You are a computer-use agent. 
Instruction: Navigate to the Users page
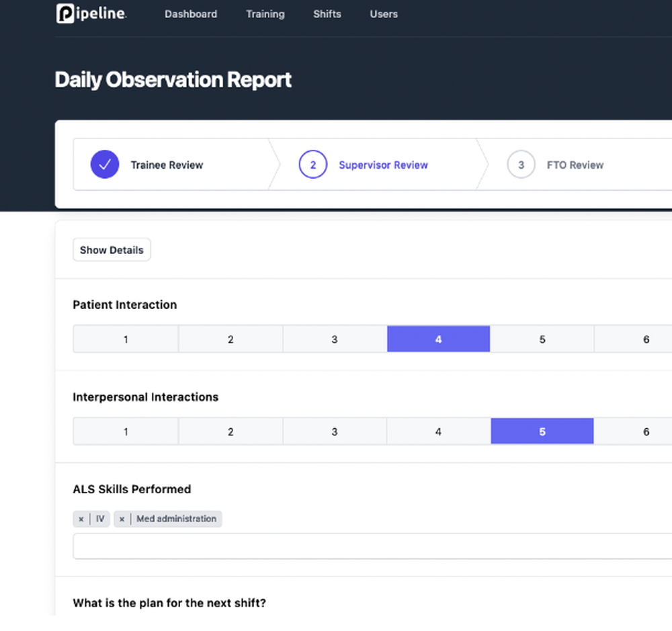384,13
